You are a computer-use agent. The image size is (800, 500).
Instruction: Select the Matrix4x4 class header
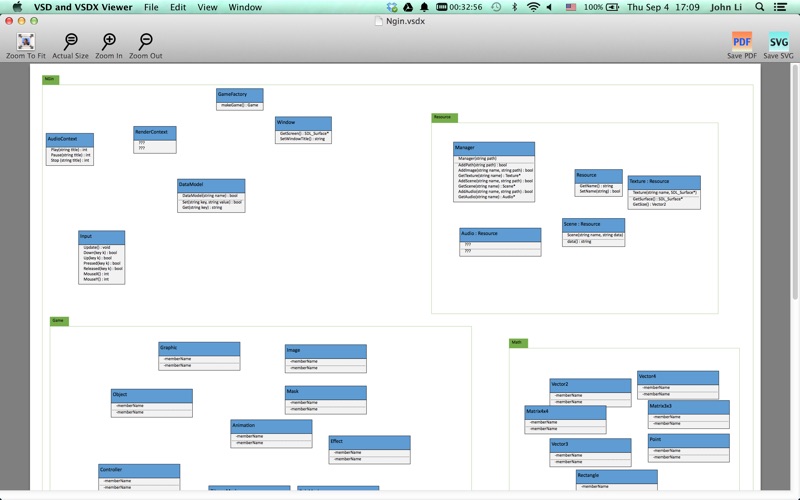point(565,412)
